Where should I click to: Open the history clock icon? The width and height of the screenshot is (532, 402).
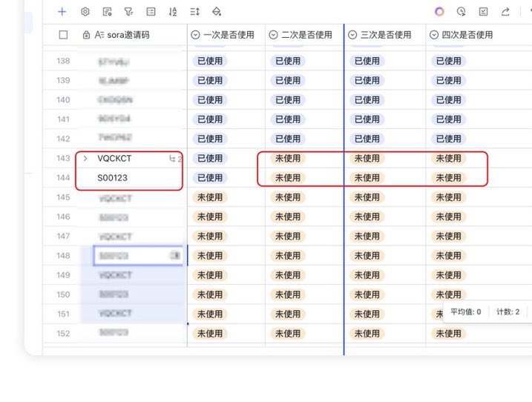461,12
